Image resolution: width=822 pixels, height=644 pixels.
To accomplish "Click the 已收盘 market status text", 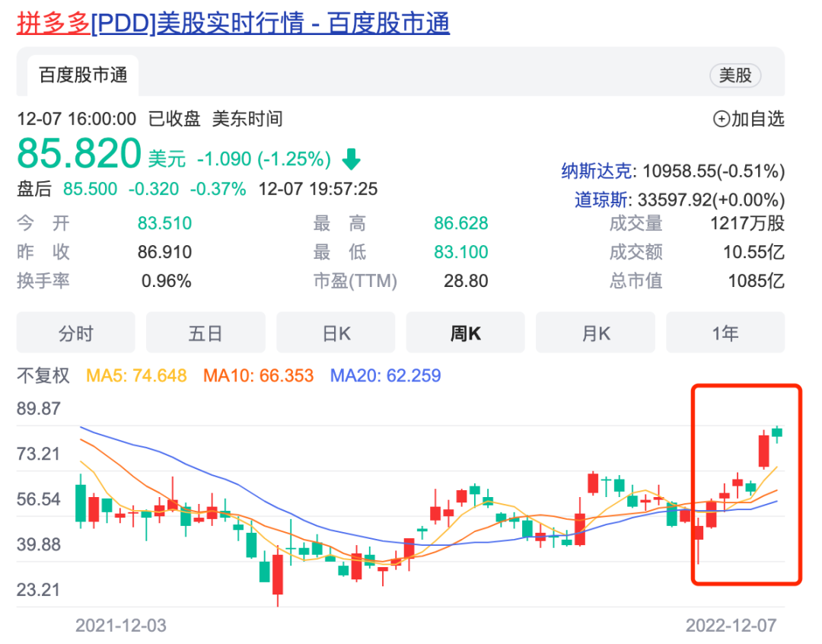I will click(174, 119).
